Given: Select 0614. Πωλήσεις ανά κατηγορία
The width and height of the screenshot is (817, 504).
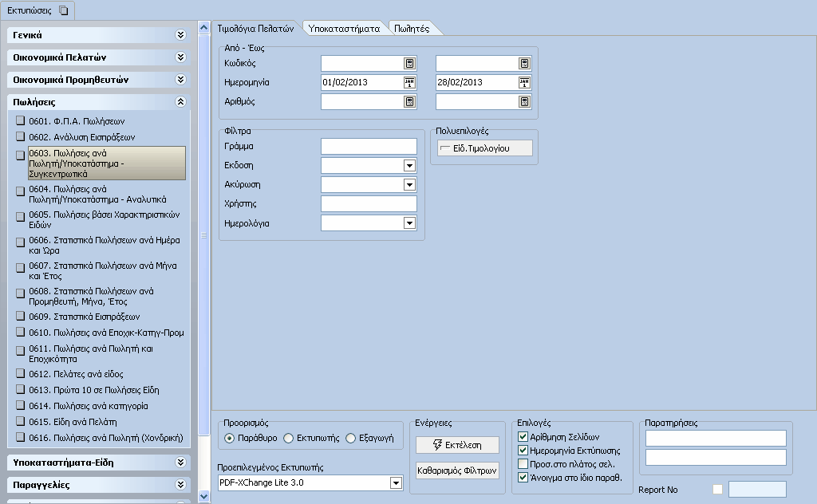Looking at the screenshot, I should (x=88, y=406).
